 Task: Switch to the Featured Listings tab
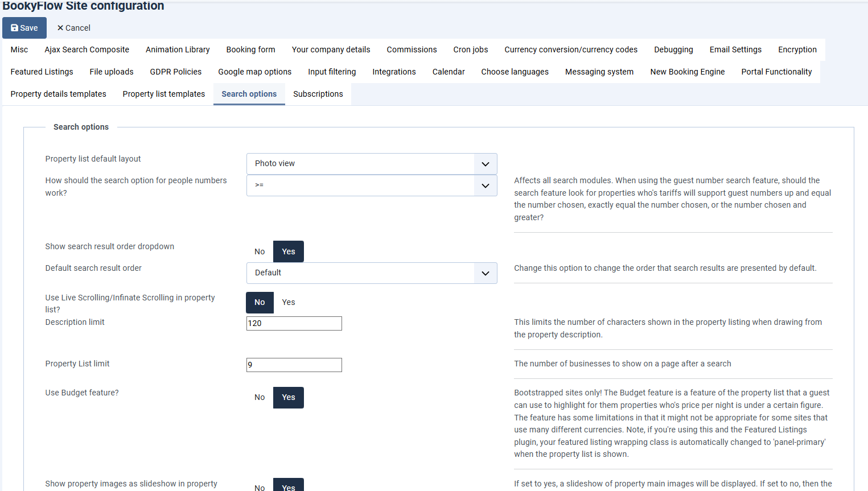(x=42, y=72)
